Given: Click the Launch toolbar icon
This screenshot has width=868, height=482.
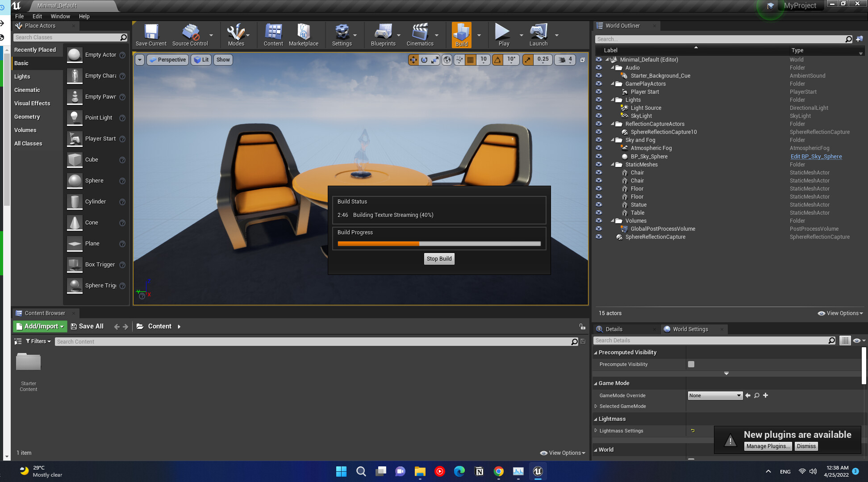Looking at the screenshot, I should point(538,32).
